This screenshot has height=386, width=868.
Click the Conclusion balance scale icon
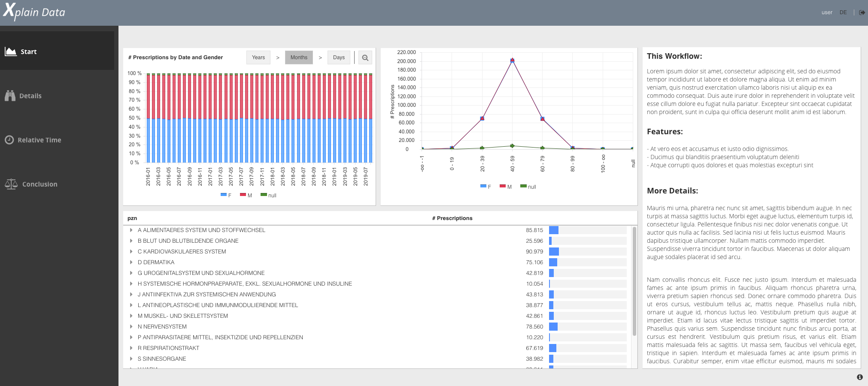(11, 184)
